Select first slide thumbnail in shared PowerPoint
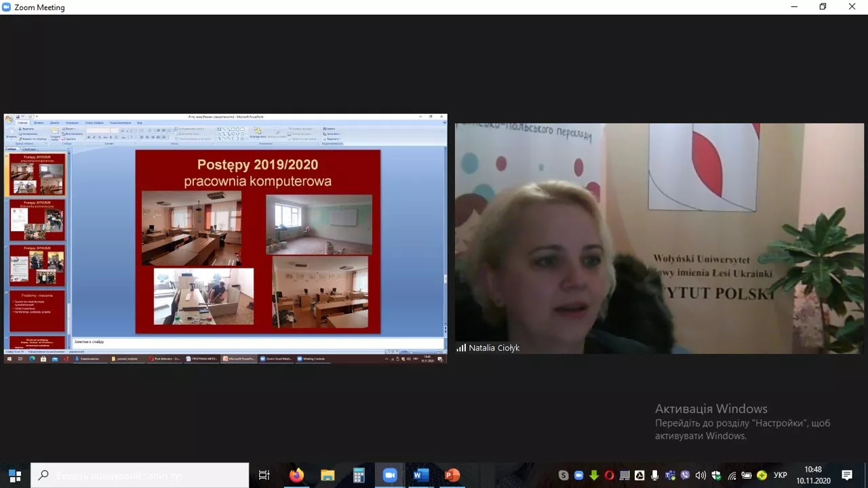The width and height of the screenshot is (868, 488). 37,174
